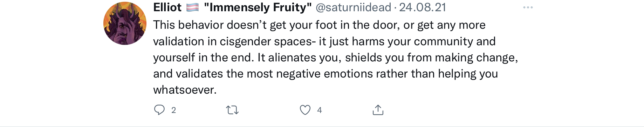Visit profile via the display name Elliot
Image resolution: width=644 pixels, height=127 pixels.
tap(167, 7)
